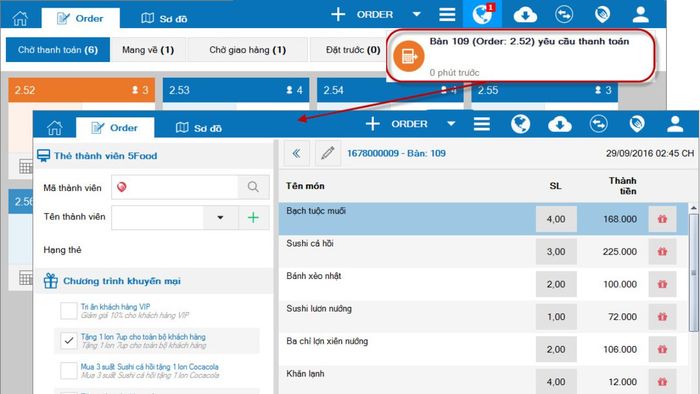Select Mang về (1) tab
The width and height of the screenshot is (700, 394).
point(148,50)
